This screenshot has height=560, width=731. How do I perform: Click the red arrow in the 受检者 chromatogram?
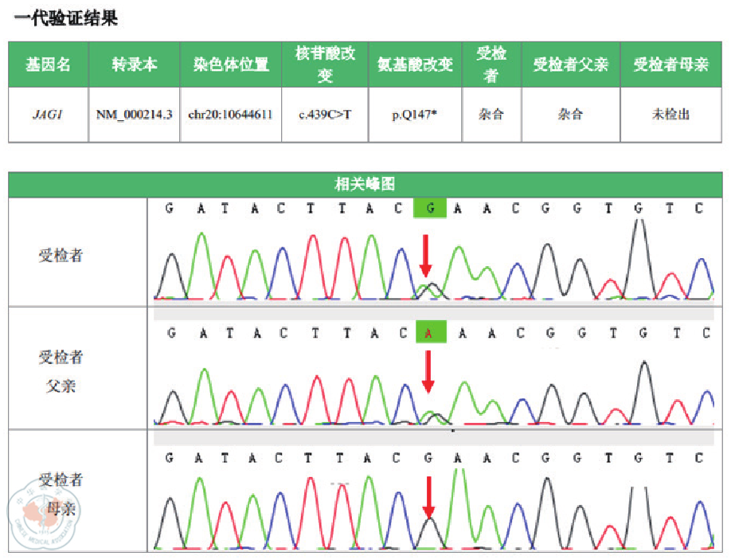click(427, 257)
